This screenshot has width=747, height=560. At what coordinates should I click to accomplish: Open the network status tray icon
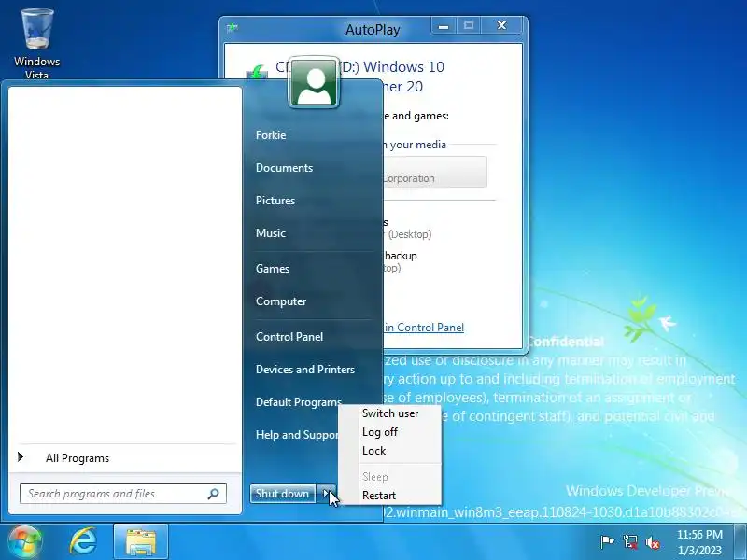(x=629, y=542)
